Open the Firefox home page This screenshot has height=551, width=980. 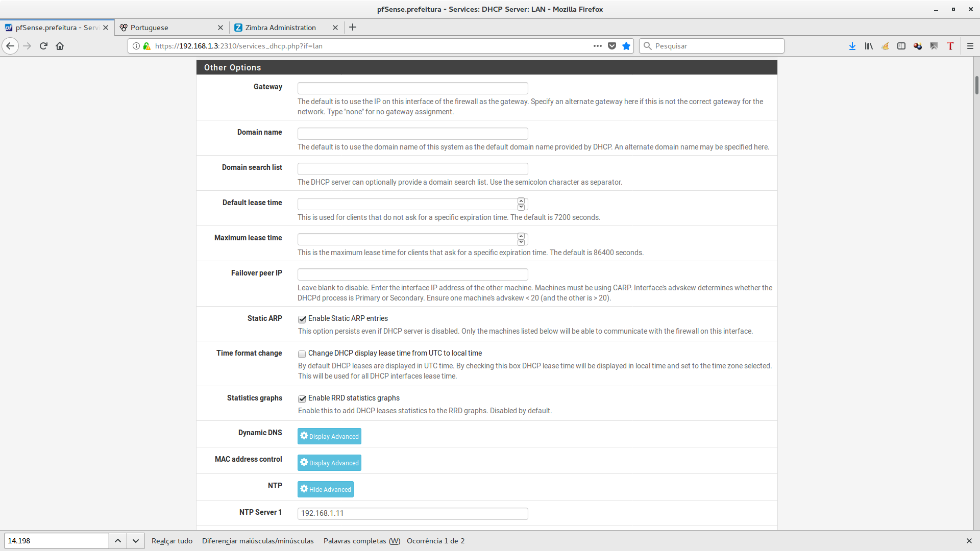pyautogui.click(x=60, y=46)
